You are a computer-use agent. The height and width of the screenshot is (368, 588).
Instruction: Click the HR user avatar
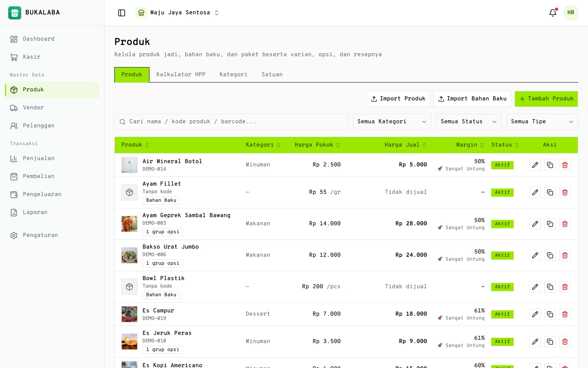click(x=571, y=13)
